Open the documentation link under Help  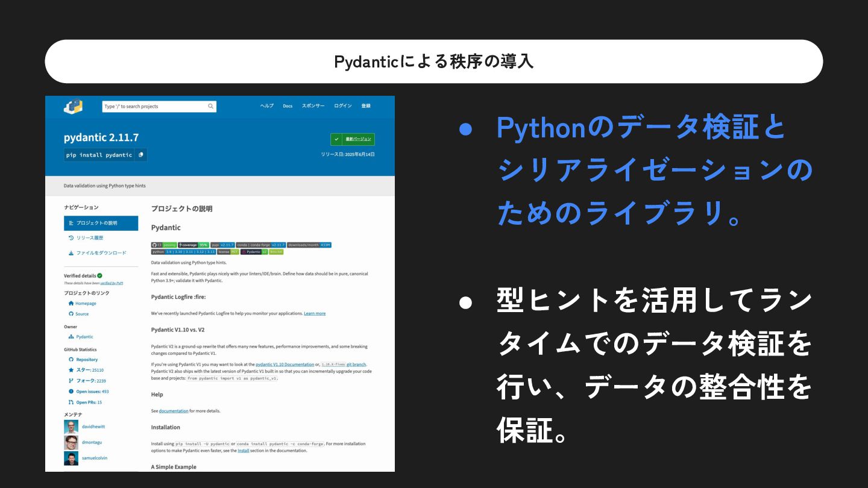click(x=174, y=411)
